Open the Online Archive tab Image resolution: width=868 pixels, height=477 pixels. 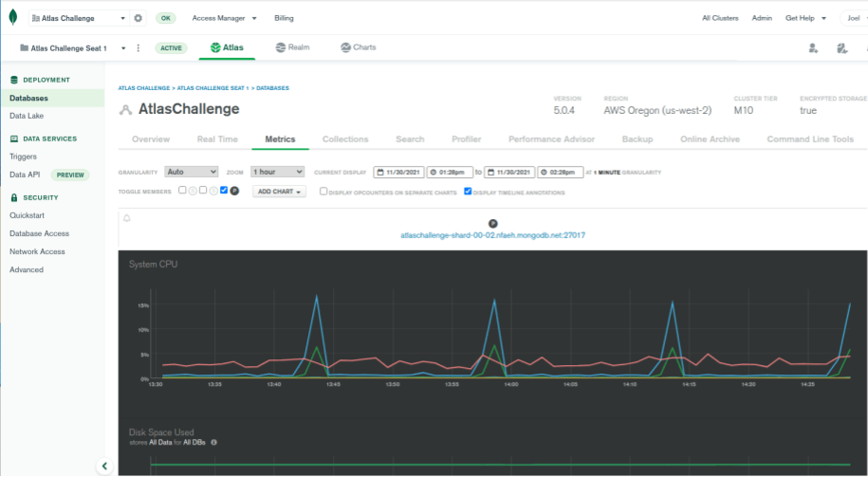coord(710,139)
